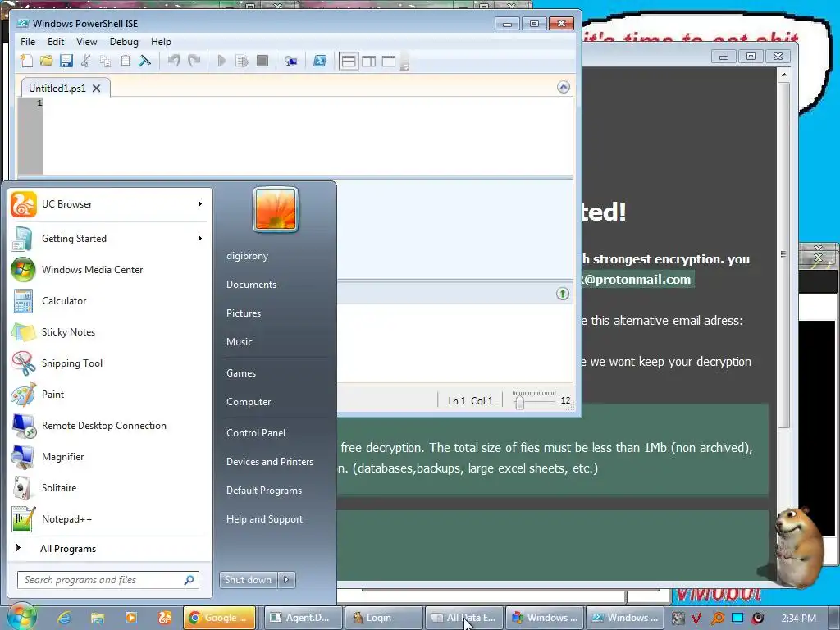Redo edit in PowerShell ISE toolbar
Viewport: 840px width, 630px height.
tap(194, 61)
